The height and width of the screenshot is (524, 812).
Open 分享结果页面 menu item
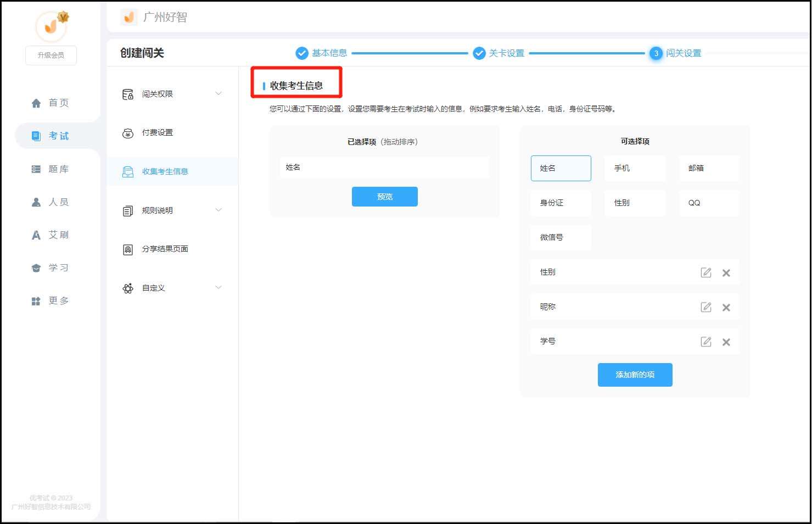point(165,249)
